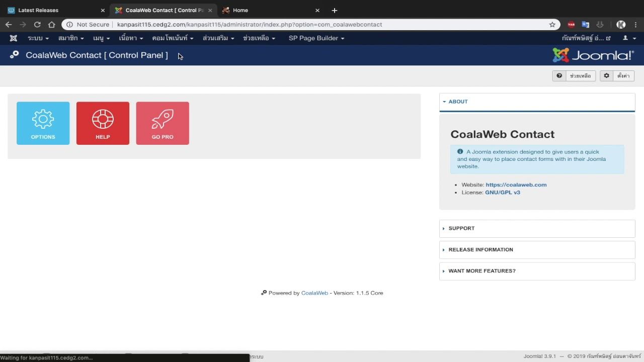Close the Latest Releases tab
The image size is (644, 362).
point(103,10)
